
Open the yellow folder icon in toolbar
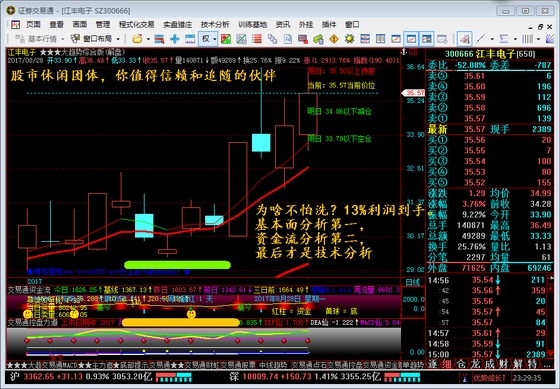pyautogui.click(x=137, y=39)
